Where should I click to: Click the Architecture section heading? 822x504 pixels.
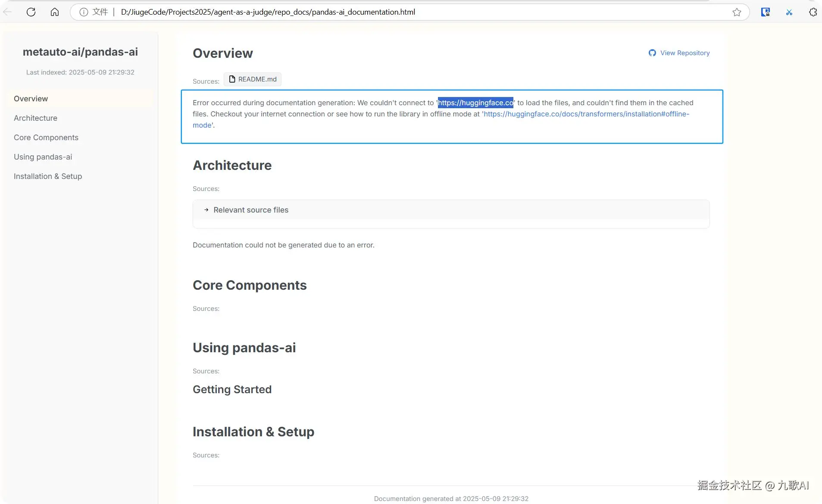tap(232, 165)
